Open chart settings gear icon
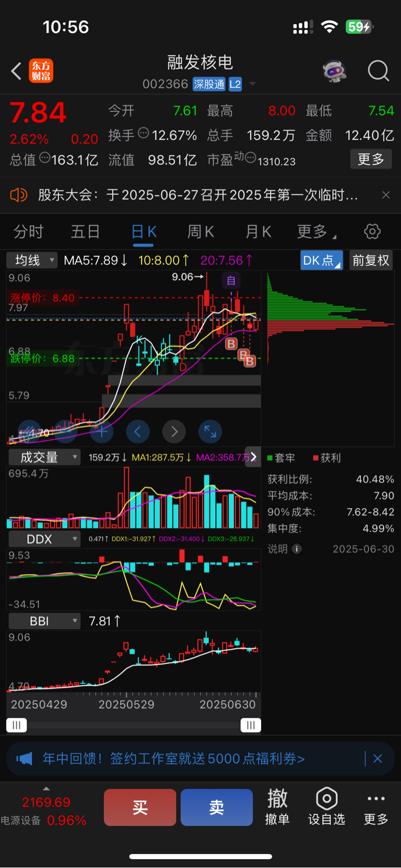401x868 pixels. pyautogui.click(x=372, y=231)
